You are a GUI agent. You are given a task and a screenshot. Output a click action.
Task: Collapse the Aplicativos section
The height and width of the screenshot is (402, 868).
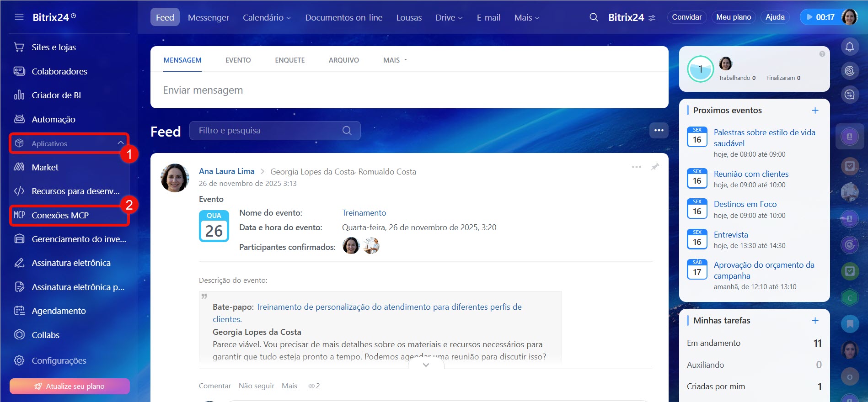click(120, 143)
